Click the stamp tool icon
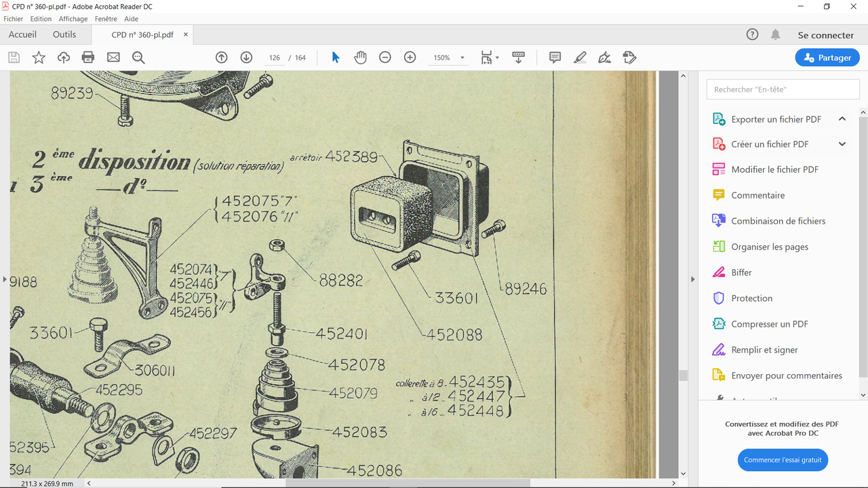Viewport: 868px width, 488px height. tap(629, 58)
